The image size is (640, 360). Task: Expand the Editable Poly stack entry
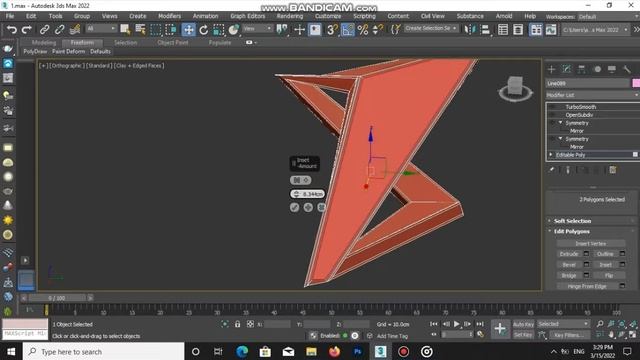click(x=551, y=155)
